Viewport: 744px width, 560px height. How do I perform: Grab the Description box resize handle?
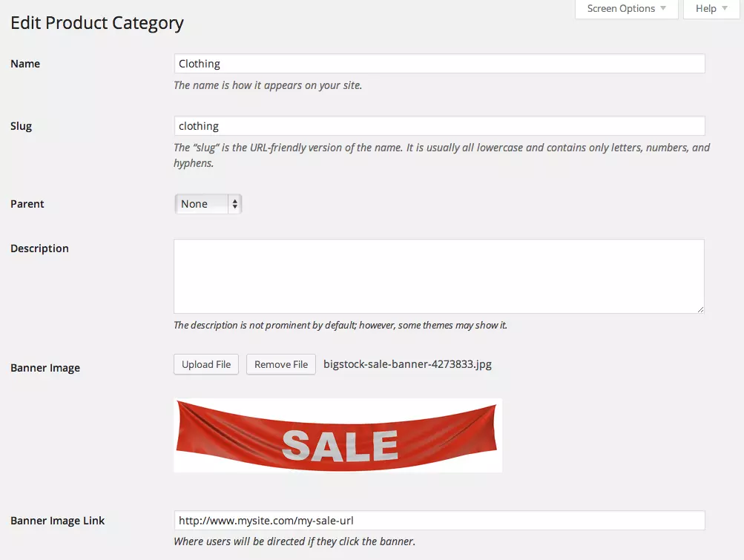click(x=699, y=309)
